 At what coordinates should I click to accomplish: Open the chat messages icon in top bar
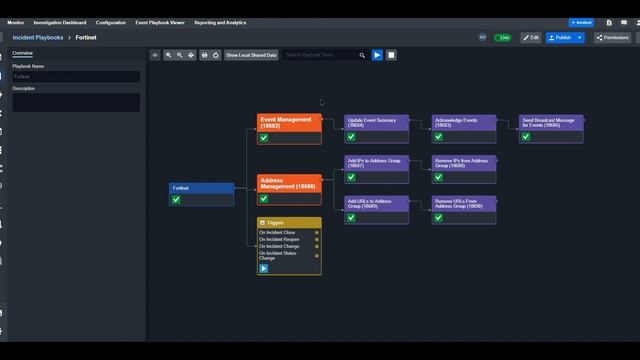(x=624, y=23)
